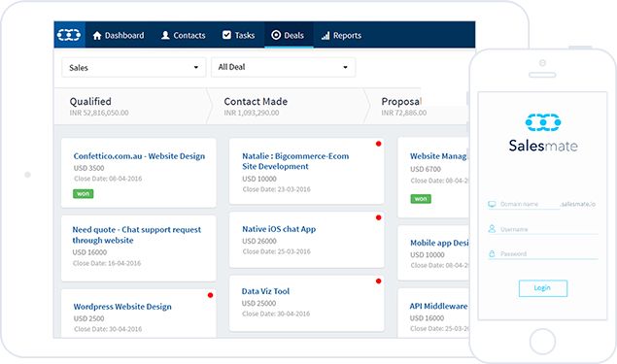The image size is (617, 364).
Task: Click the Salesmate logo in navbar
Action: 69,35
